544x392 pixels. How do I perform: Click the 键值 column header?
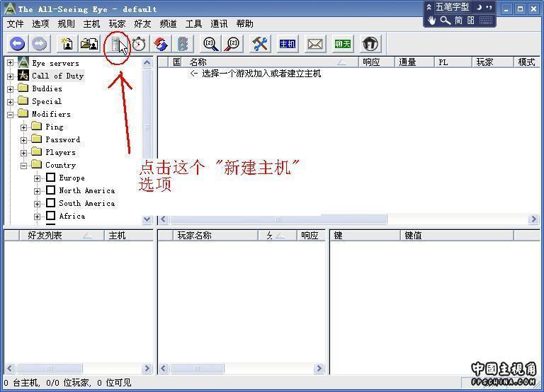(x=457, y=236)
